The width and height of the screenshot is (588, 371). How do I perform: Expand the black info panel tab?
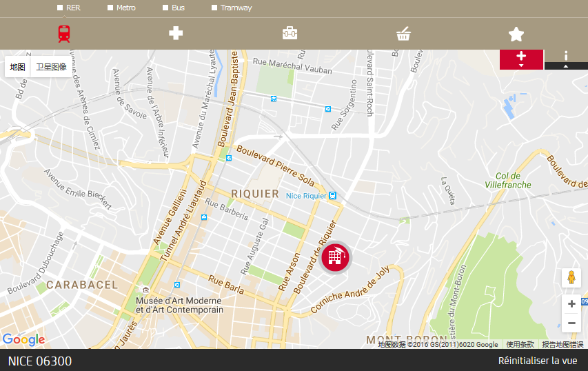(566, 59)
